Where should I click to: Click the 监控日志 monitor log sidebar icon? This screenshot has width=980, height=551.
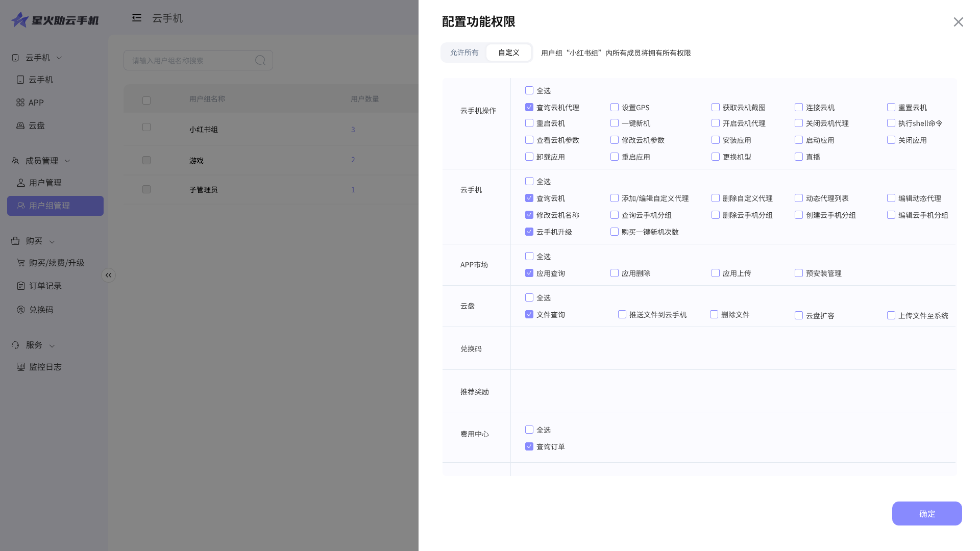click(21, 367)
